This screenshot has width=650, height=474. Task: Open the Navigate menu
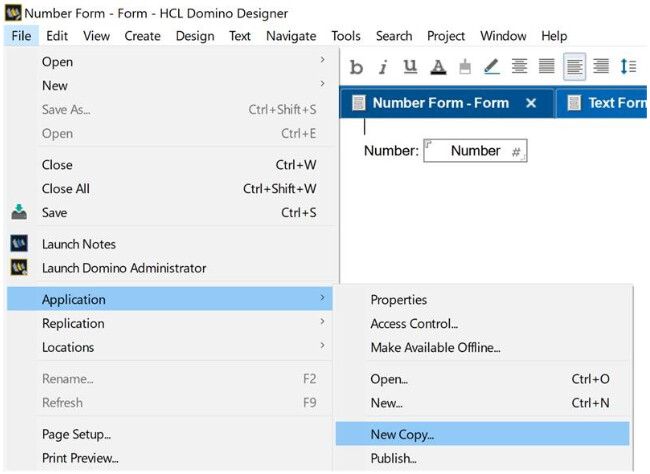[291, 36]
